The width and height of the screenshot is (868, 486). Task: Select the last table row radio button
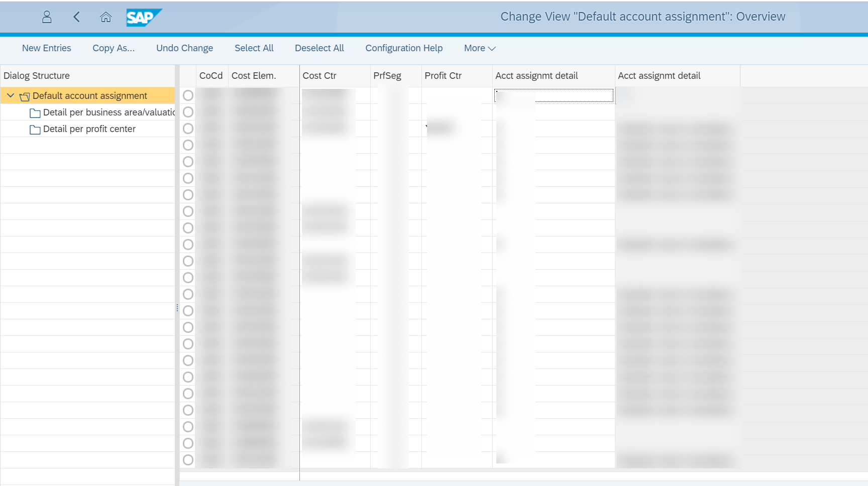tap(188, 460)
